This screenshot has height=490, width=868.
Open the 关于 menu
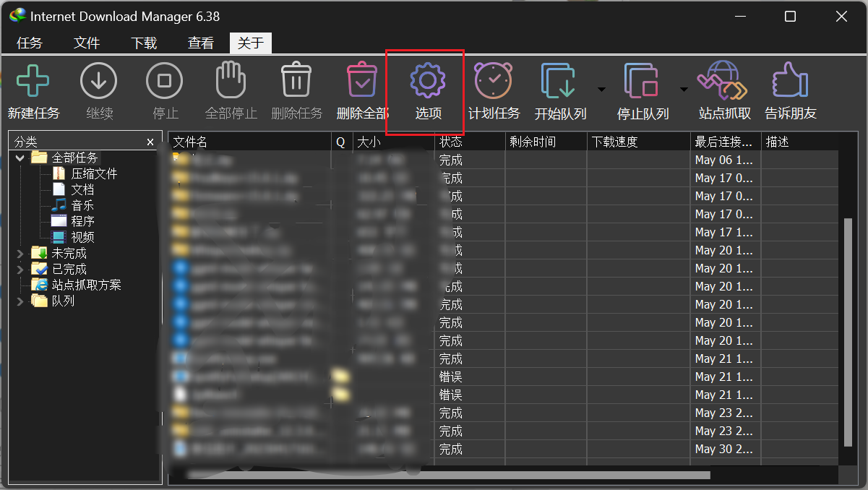[x=251, y=43]
